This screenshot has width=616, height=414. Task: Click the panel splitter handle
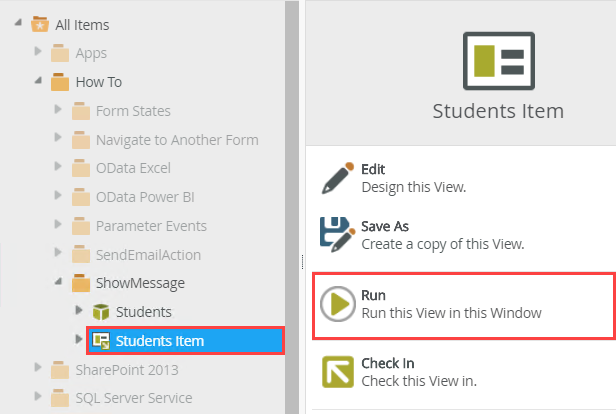click(x=301, y=260)
